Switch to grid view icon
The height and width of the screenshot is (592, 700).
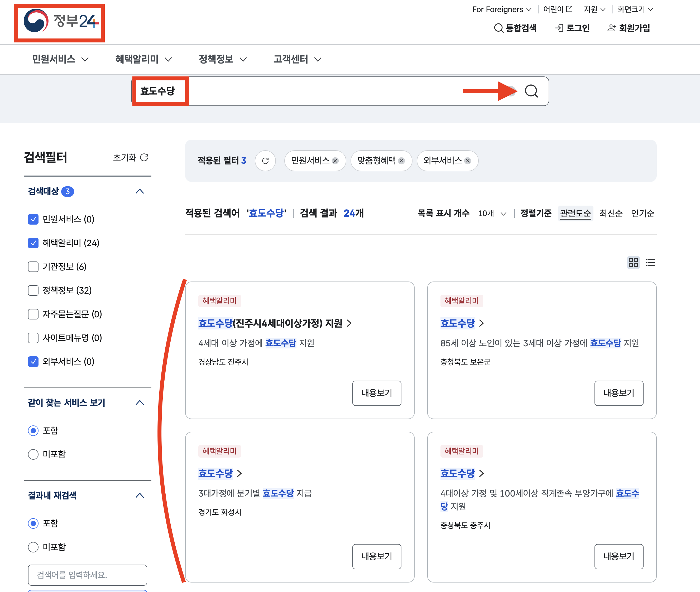pyautogui.click(x=633, y=263)
